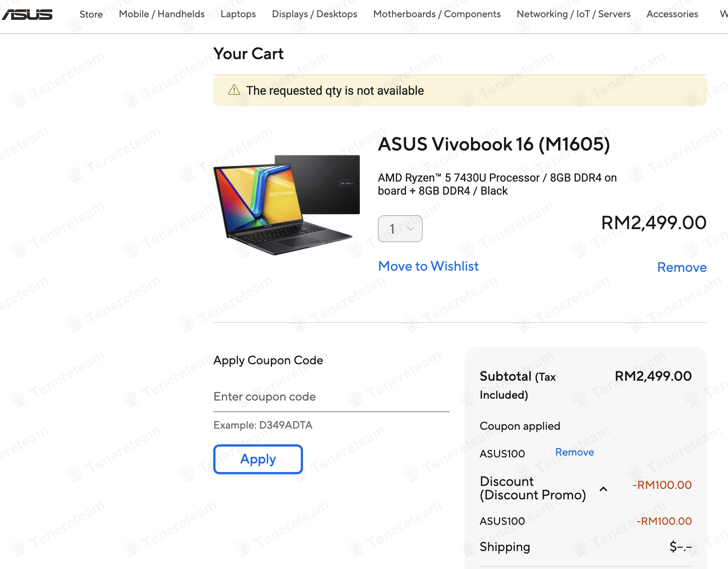Open the Displays / Desktops menu
The width and height of the screenshot is (728, 569).
314,14
